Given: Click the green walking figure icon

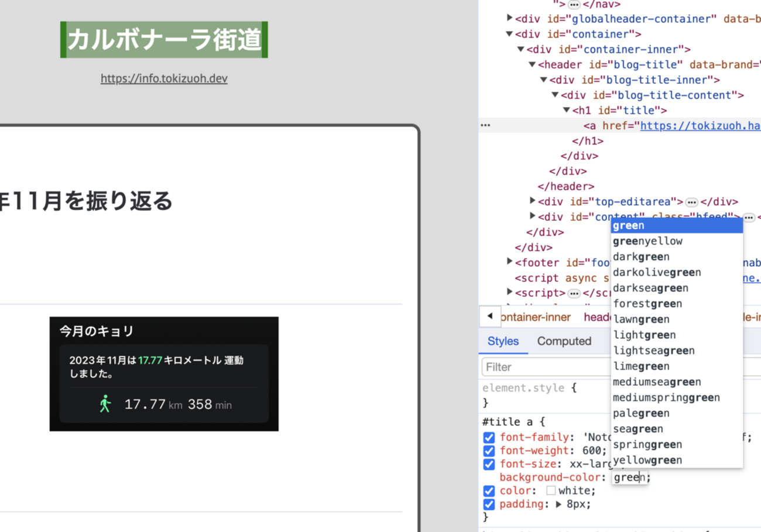Looking at the screenshot, I should tap(105, 404).
